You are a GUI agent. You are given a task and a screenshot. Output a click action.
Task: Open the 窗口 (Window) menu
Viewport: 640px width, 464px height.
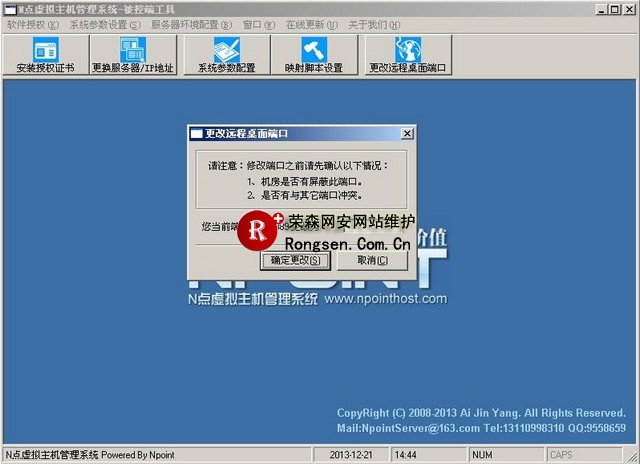tap(259, 23)
